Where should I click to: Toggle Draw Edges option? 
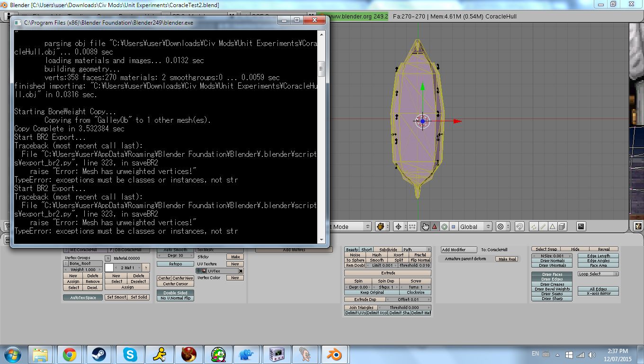[x=552, y=279]
